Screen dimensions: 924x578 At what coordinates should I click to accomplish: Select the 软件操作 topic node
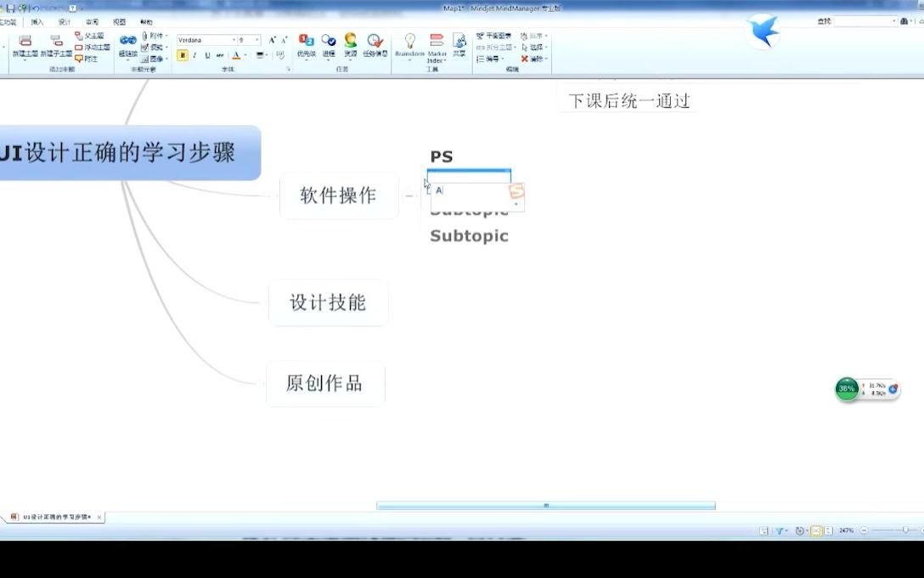pyautogui.click(x=338, y=195)
